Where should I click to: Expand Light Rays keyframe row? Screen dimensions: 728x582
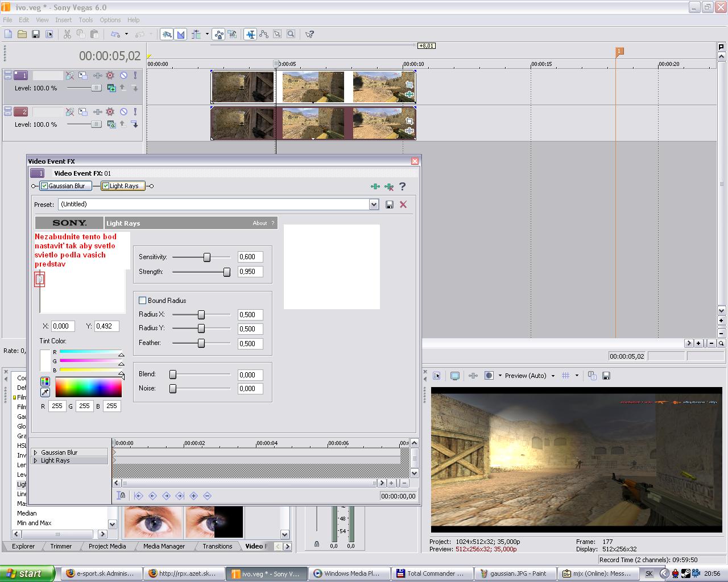tap(36, 461)
